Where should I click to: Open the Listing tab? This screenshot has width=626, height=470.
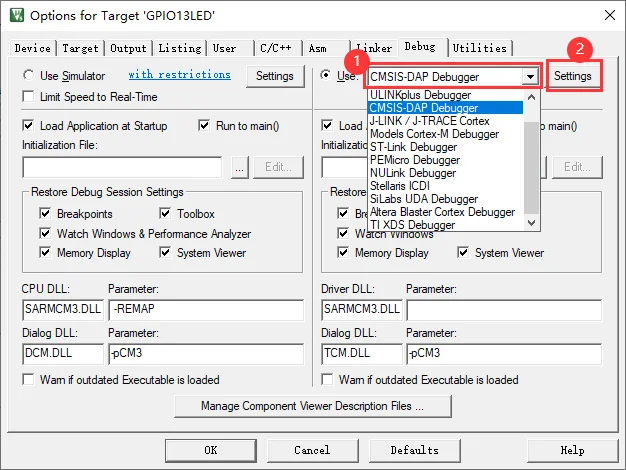(180, 48)
